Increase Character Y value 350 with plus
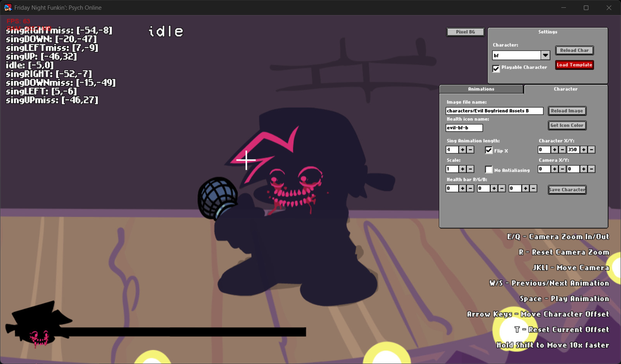The image size is (621, 364). pos(584,149)
